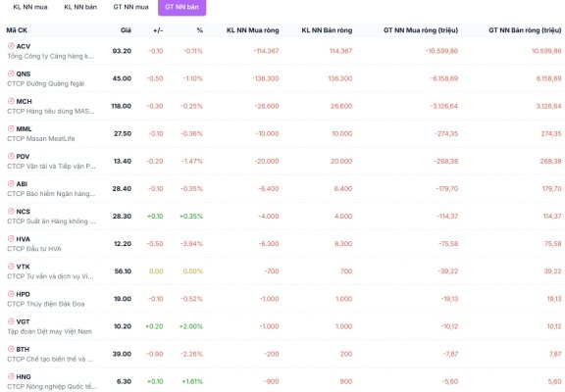Click the circle icon beside NCS
The height and width of the screenshot is (392, 565).
11,212
